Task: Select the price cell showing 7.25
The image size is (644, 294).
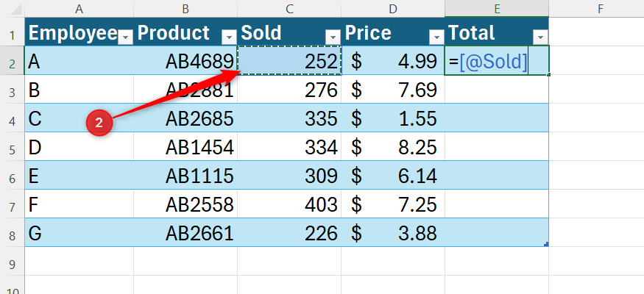Action: click(393, 204)
